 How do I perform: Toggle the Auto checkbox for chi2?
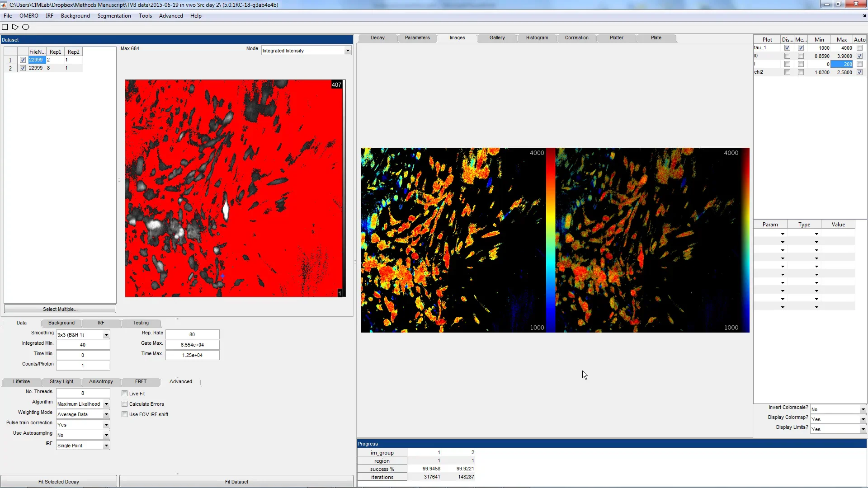point(860,72)
